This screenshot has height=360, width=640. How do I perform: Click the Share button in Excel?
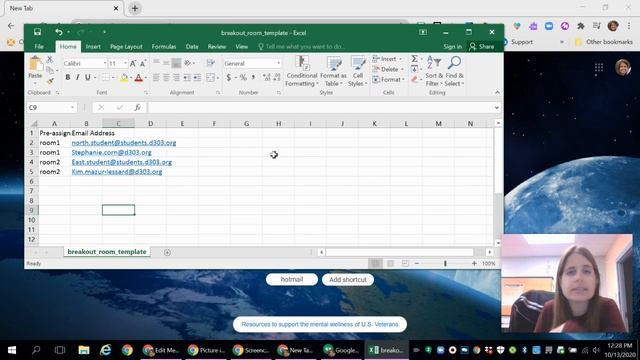coord(482,47)
